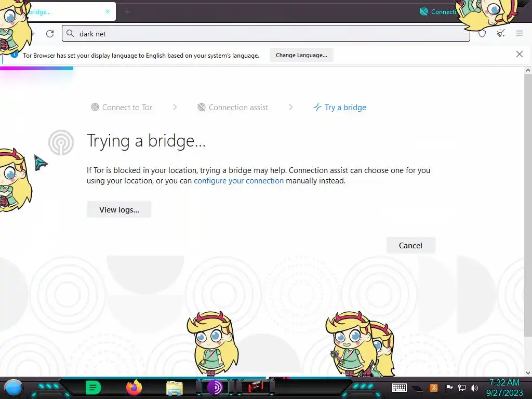Click the Change Language button

(301, 55)
